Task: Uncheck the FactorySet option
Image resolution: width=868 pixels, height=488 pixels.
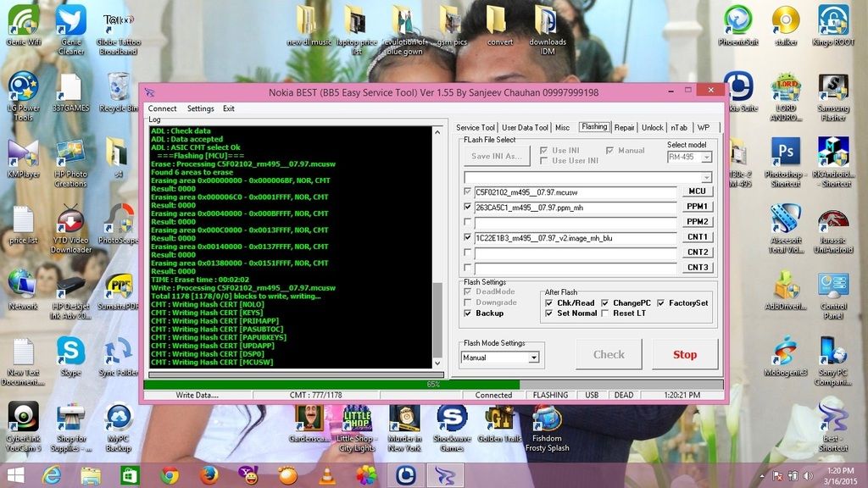Action: point(661,303)
